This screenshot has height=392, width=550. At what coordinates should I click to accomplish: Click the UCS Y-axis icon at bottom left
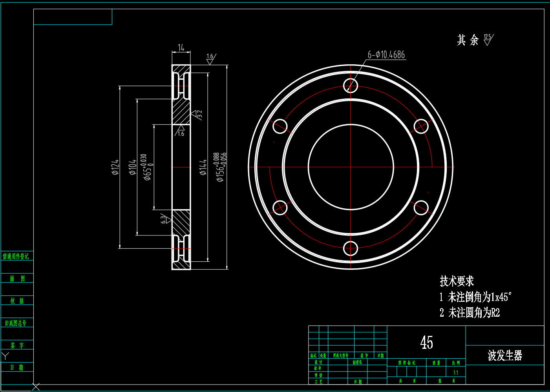pos(5,356)
